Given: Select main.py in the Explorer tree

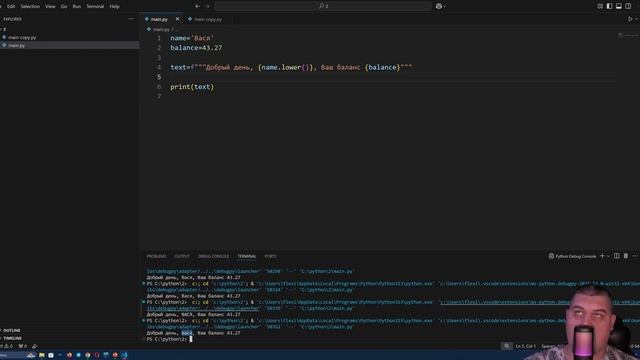Looking at the screenshot, I should tap(17, 45).
